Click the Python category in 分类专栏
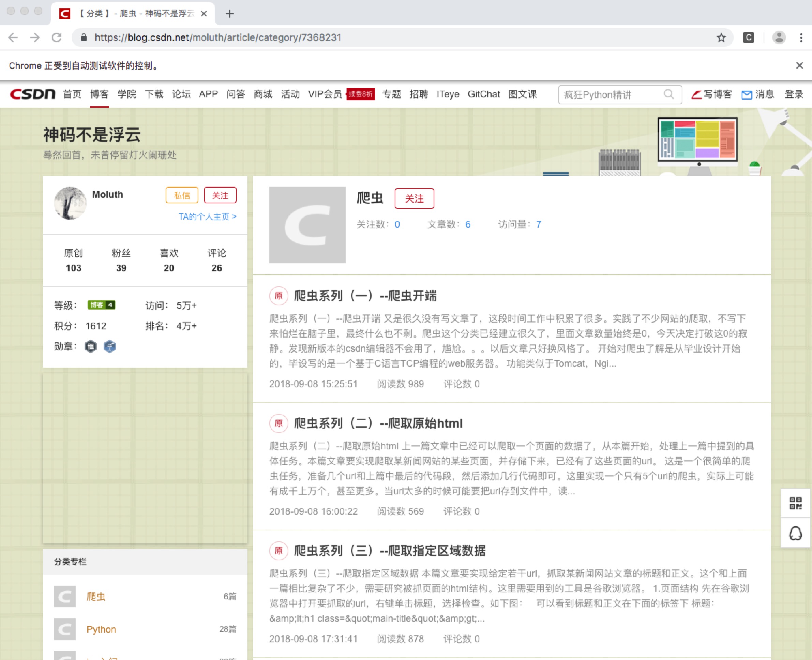The image size is (812, 660). pos(101,629)
